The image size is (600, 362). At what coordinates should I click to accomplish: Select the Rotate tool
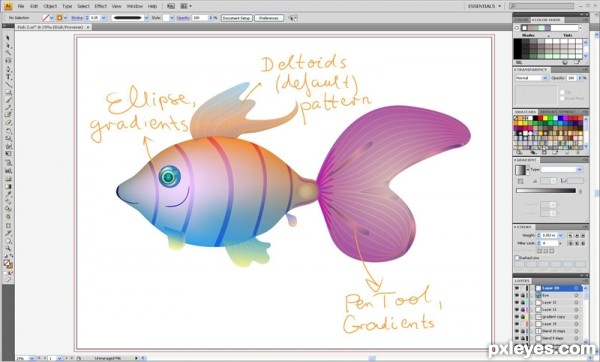coord(8,131)
